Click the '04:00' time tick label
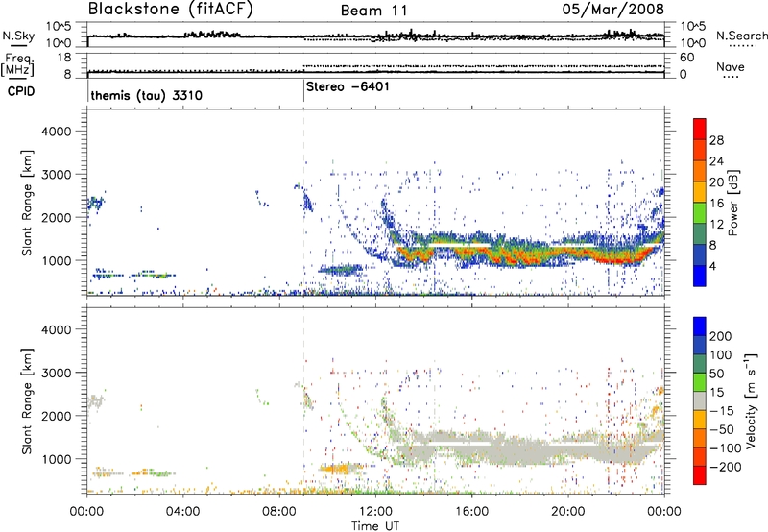 click(x=182, y=512)
